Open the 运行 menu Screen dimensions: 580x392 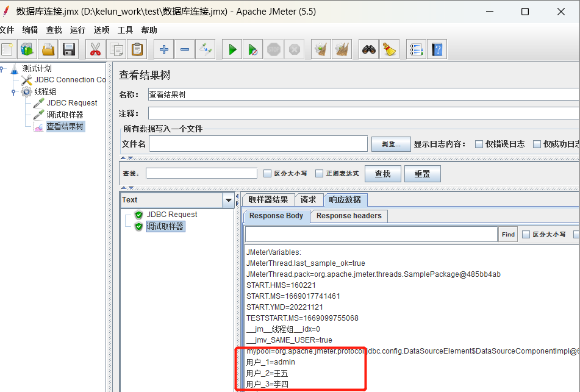click(77, 30)
